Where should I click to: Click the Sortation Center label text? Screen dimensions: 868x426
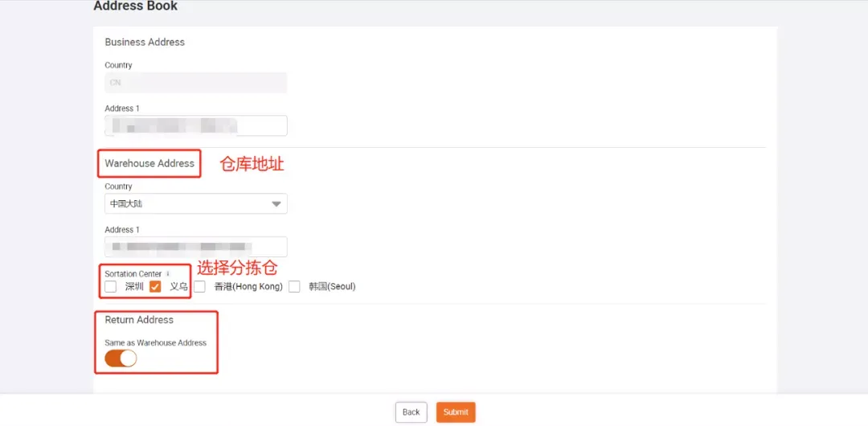pyautogui.click(x=133, y=274)
